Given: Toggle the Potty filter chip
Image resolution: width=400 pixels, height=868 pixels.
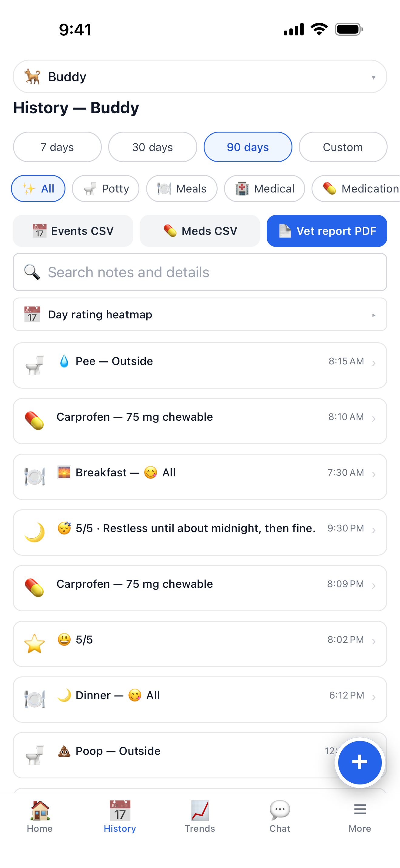Looking at the screenshot, I should point(105,189).
